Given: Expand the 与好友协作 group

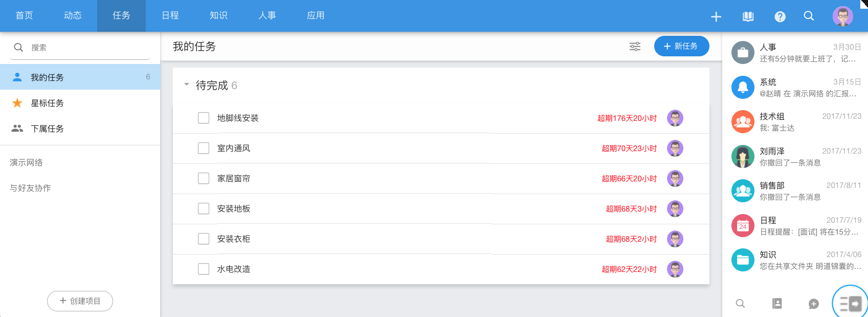Looking at the screenshot, I should pos(31,188).
